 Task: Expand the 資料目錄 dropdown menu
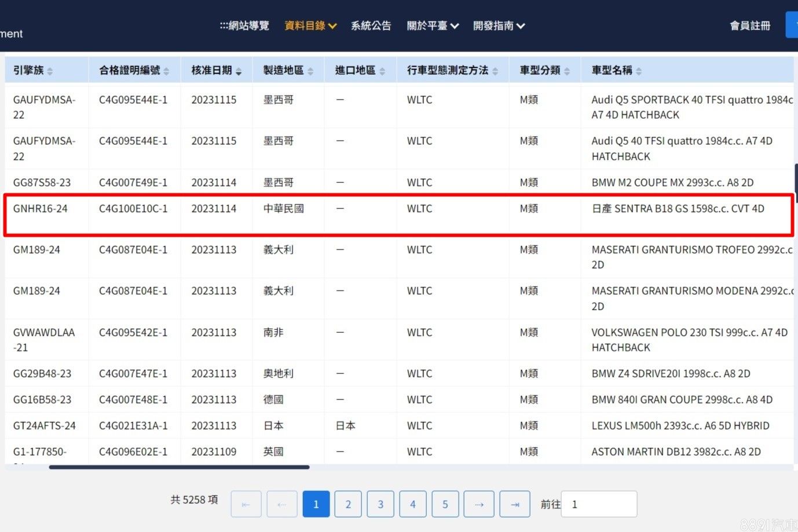pos(310,25)
